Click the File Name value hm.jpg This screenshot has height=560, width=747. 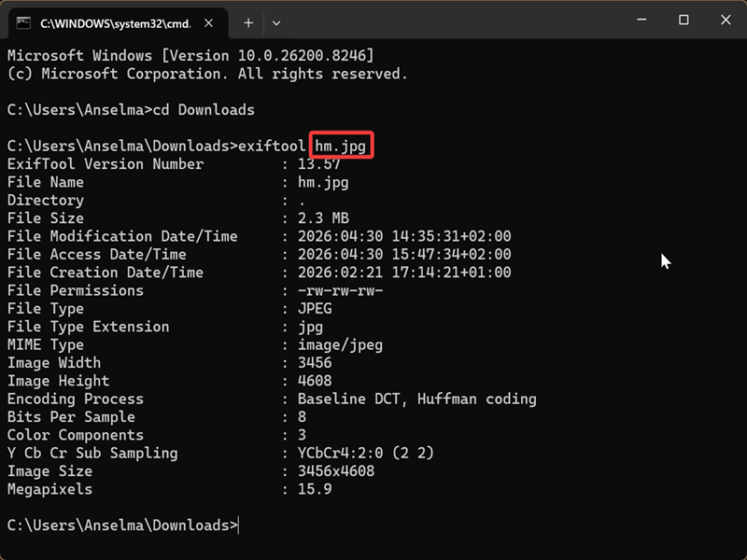click(323, 182)
